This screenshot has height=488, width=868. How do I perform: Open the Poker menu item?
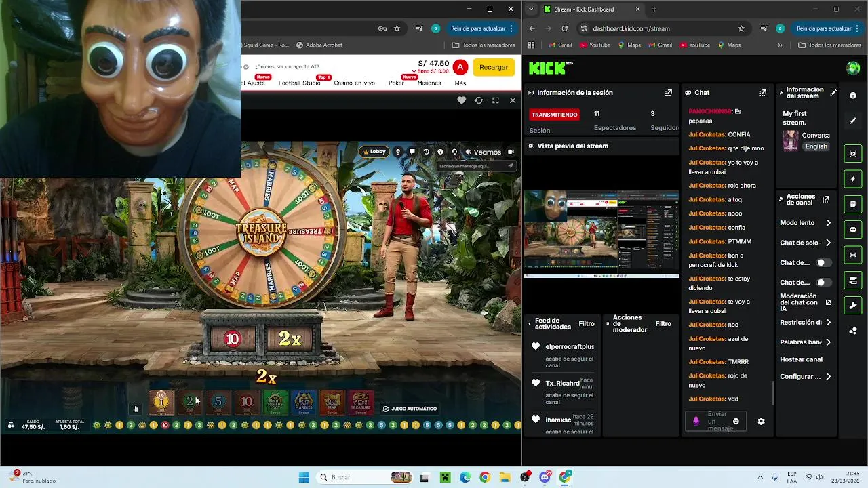(x=396, y=83)
